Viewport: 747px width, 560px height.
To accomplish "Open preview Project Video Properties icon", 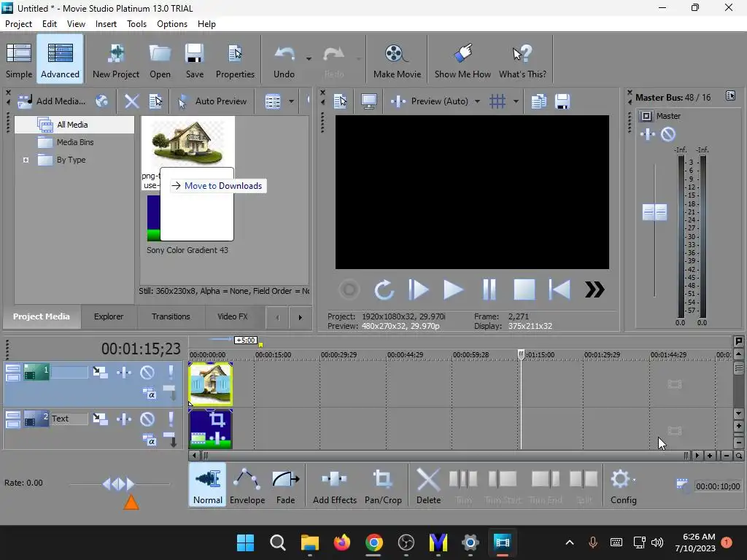I will [340, 101].
